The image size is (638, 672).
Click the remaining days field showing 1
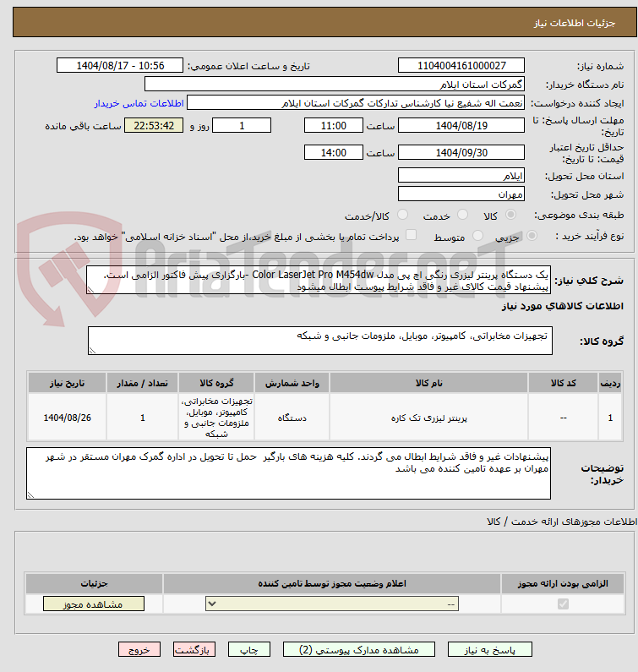pyautogui.click(x=242, y=125)
